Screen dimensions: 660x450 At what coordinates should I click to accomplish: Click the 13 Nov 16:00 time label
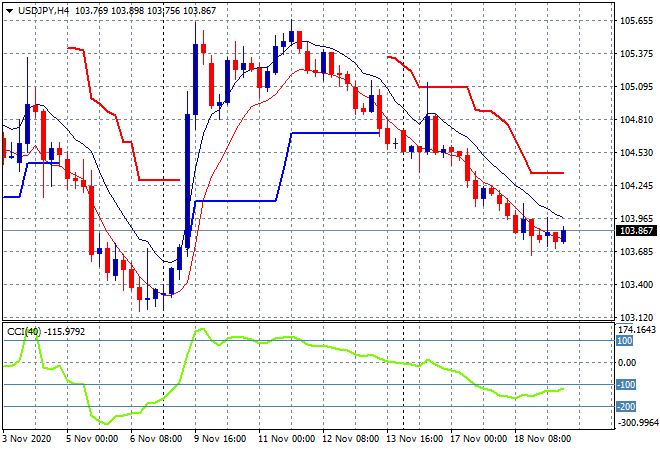[x=417, y=438]
